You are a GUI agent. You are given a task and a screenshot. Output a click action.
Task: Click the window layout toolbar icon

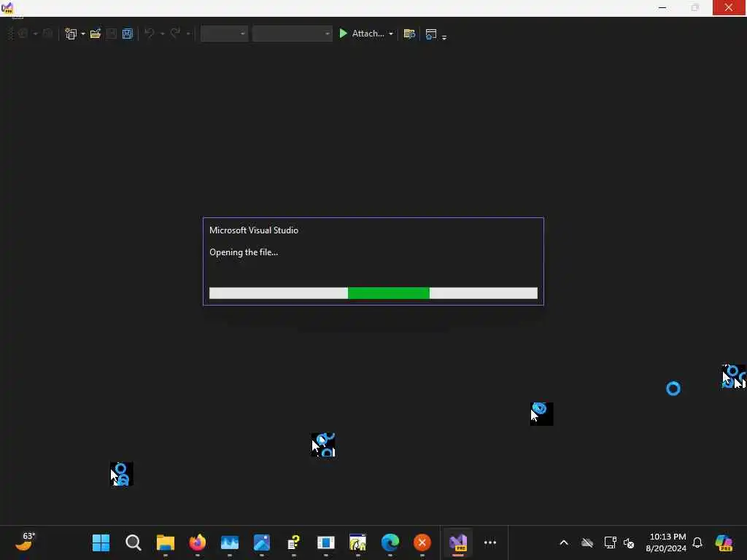tap(430, 34)
